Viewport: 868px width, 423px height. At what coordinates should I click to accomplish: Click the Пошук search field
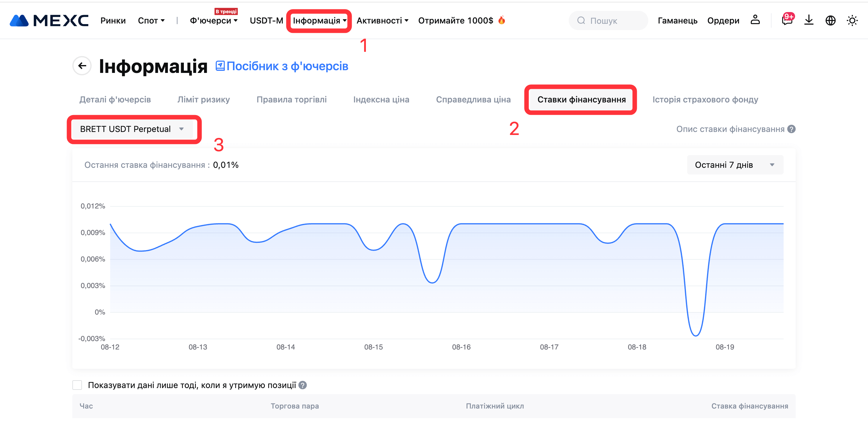point(608,20)
